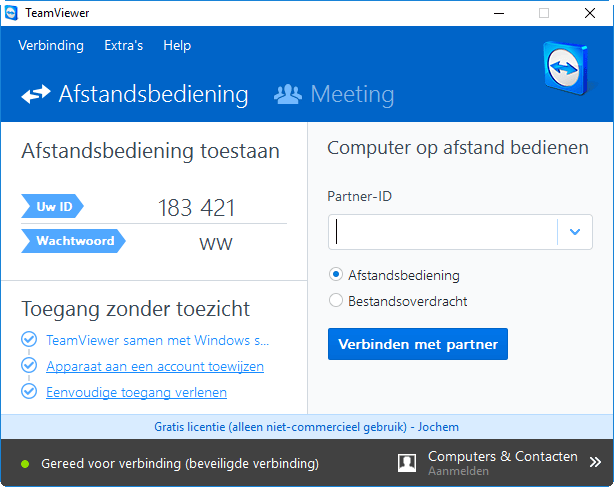
Task: Click the checkmark icon beside 'TeamViewer samen met Windows'
Action: 29,340
